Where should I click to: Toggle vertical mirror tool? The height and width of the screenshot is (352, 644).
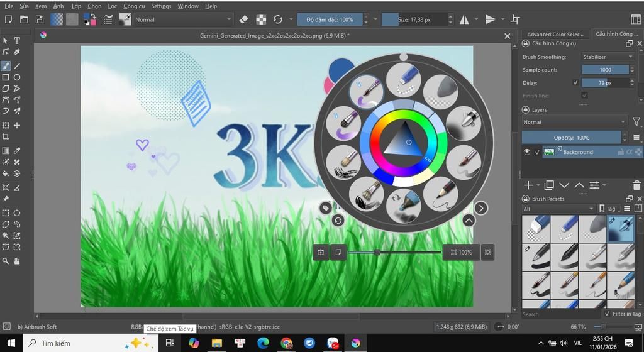(x=490, y=19)
